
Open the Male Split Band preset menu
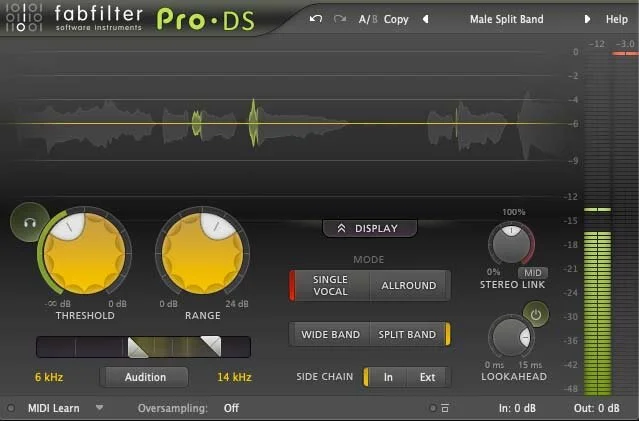click(x=506, y=19)
